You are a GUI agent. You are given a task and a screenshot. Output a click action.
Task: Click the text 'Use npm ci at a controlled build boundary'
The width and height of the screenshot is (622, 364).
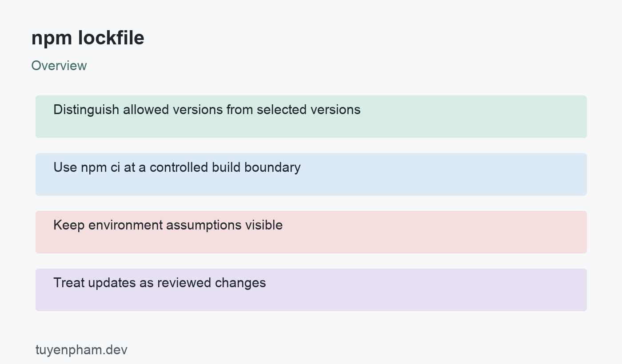pyautogui.click(x=177, y=167)
